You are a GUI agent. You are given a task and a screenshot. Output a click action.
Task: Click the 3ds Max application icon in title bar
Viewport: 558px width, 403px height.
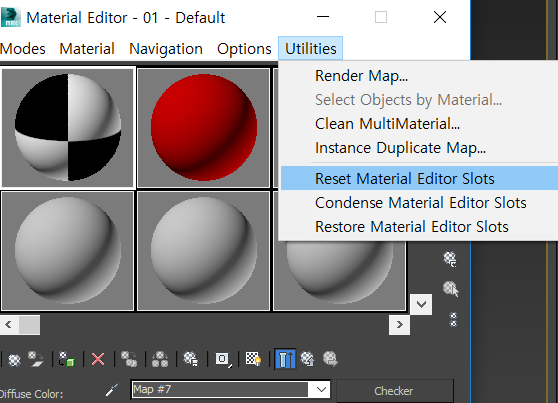(11, 17)
